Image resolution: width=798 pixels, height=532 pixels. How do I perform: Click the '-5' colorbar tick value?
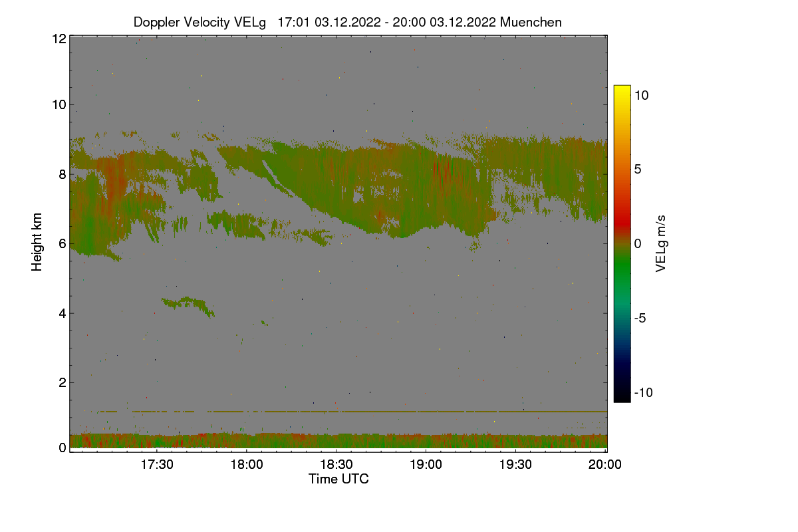641,318
